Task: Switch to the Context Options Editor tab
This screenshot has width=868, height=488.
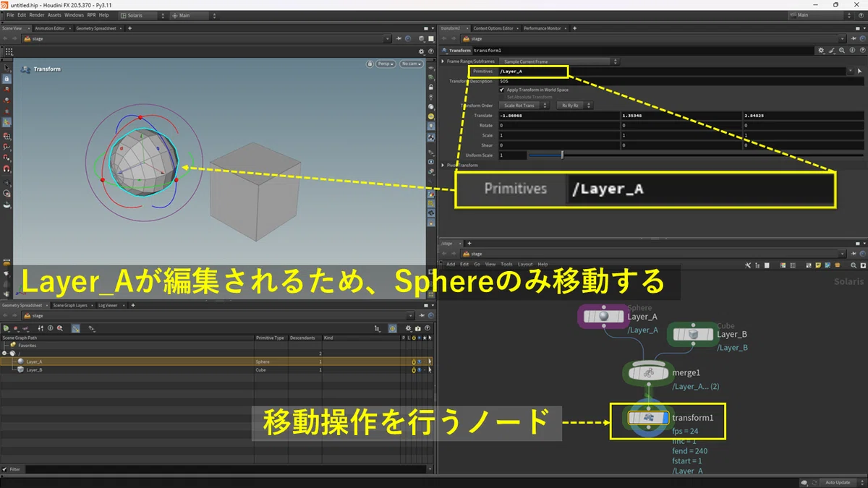Action: click(x=494, y=28)
